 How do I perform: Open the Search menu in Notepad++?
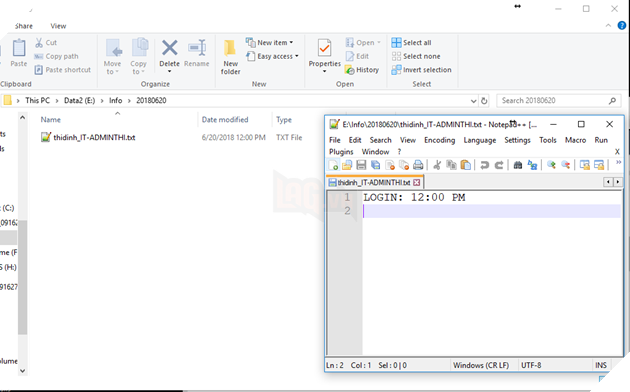(x=380, y=140)
